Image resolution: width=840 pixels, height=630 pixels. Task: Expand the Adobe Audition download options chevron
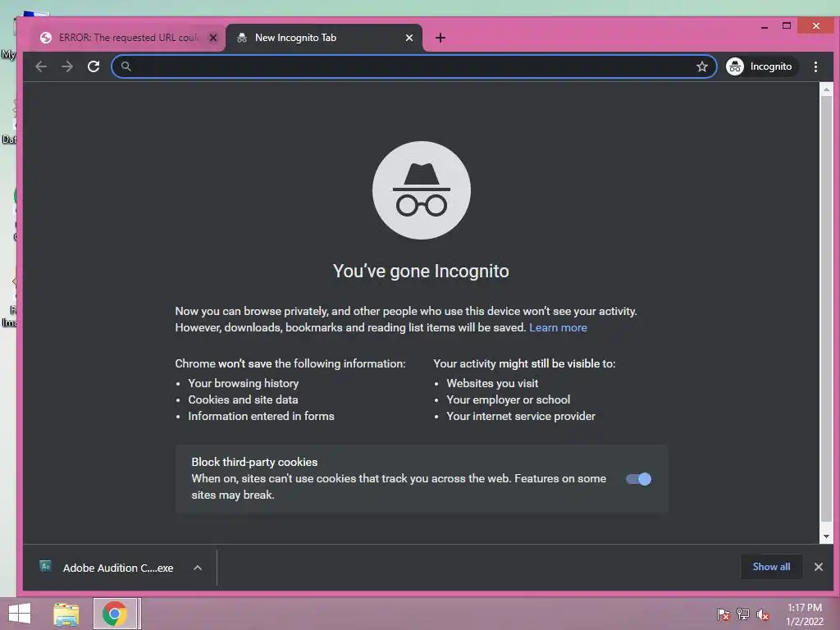click(198, 568)
